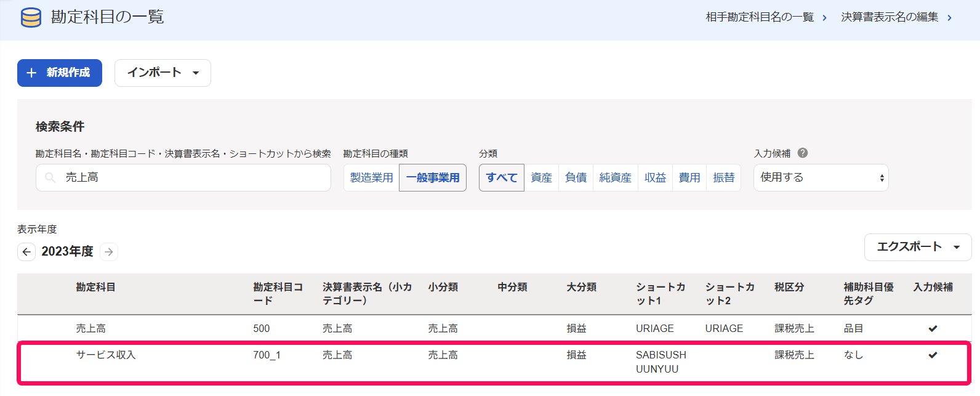Go to previous fiscal year with left arrow
Viewport: 980px width, 396px height.
point(26,252)
